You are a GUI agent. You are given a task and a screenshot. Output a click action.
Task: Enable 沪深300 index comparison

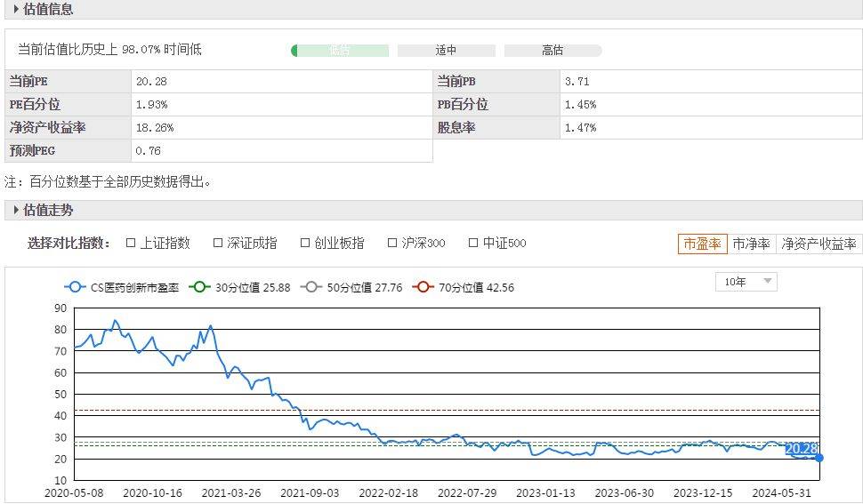pyautogui.click(x=392, y=243)
